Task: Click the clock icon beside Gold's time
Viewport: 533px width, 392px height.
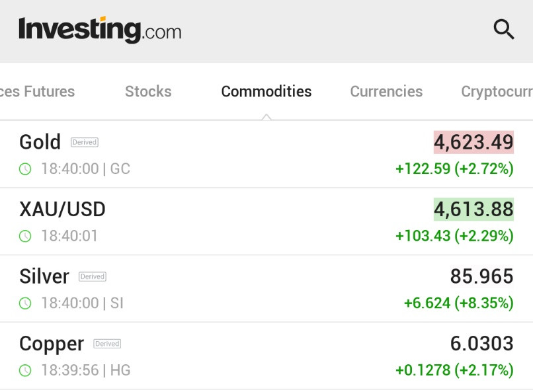Action: click(x=25, y=169)
